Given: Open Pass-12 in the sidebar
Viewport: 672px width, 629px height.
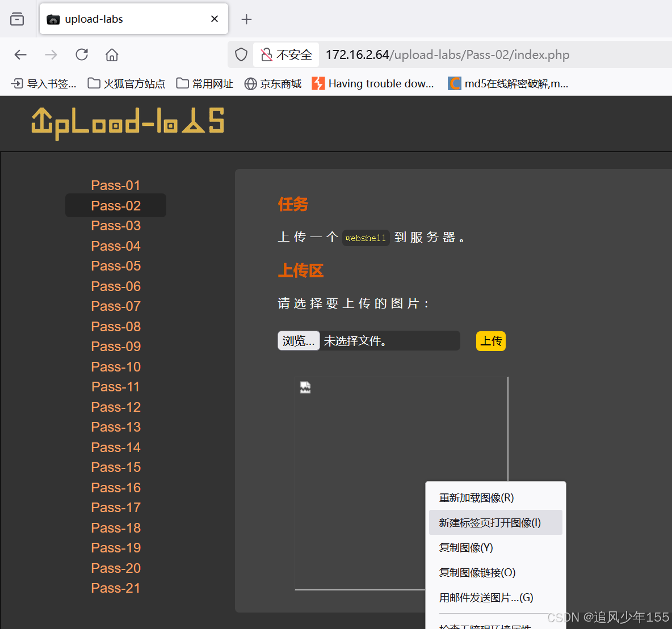Looking at the screenshot, I should click(116, 407).
